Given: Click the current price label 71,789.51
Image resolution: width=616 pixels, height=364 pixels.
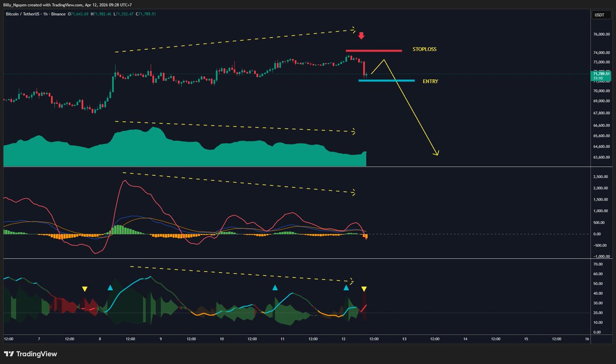Looking at the screenshot, I should click(x=601, y=74).
